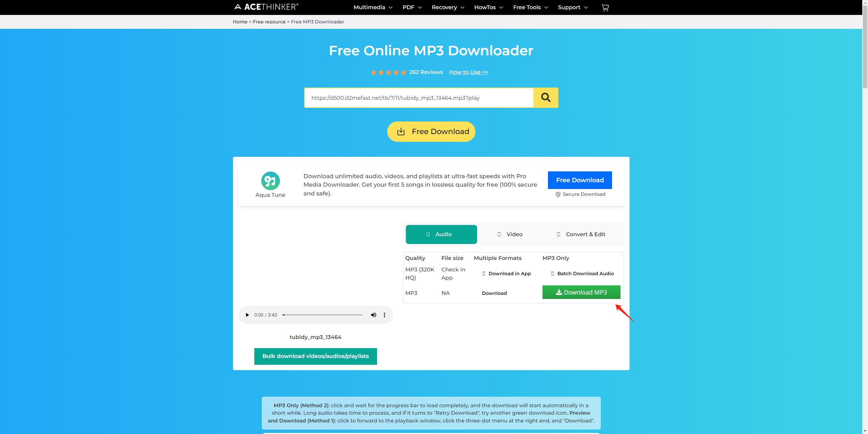Click the How to Use link

pyautogui.click(x=468, y=72)
